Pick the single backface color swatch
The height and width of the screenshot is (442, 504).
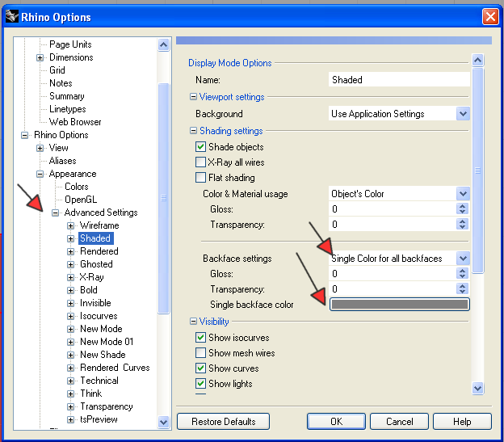point(399,305)
